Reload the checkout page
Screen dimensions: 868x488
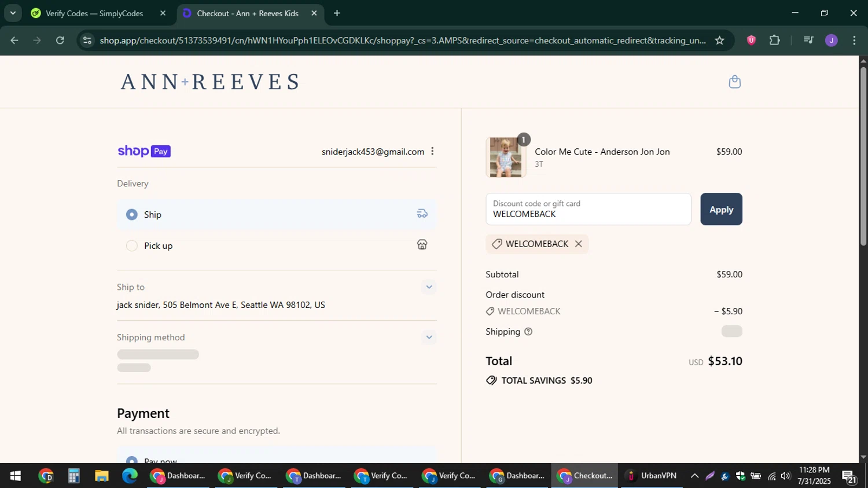coord(60,41)
